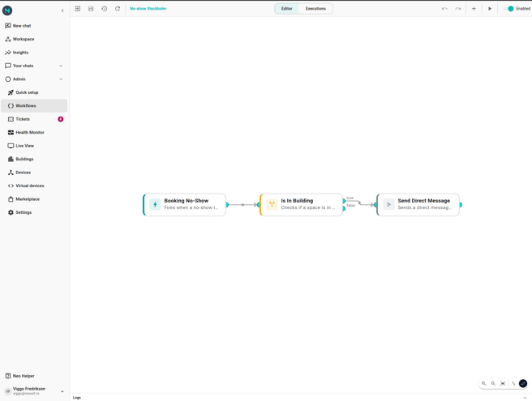Go to Buildings in the sidebar

click(34, 159)
